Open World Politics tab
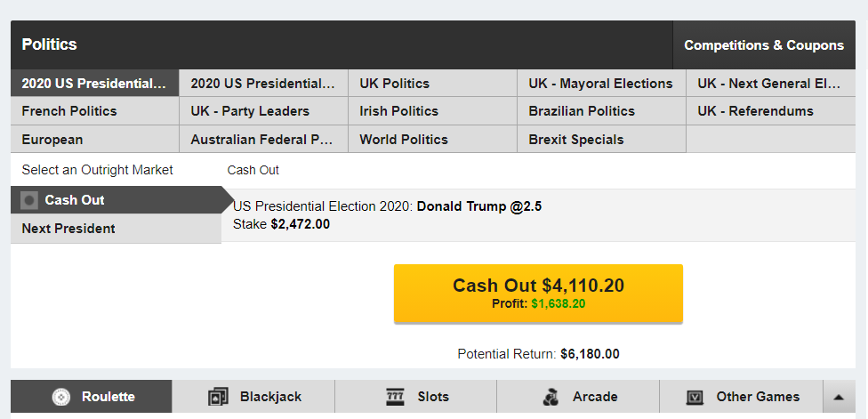Screen dimensions: 868x419 click(x=404, y=140)
